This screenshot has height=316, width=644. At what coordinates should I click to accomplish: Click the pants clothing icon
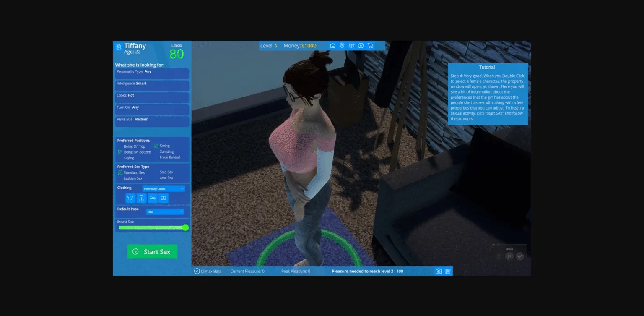pos(141,198)
